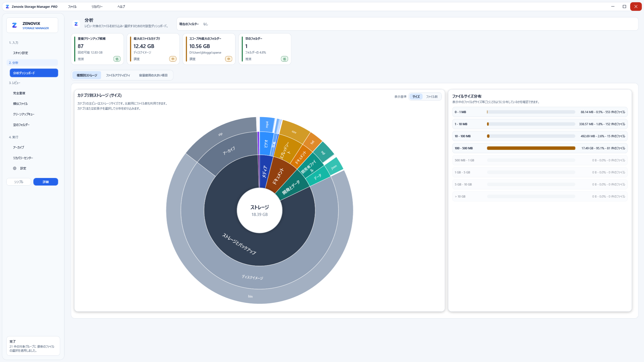
Task: Select the シンプル view mode
Action: [19, 182]
